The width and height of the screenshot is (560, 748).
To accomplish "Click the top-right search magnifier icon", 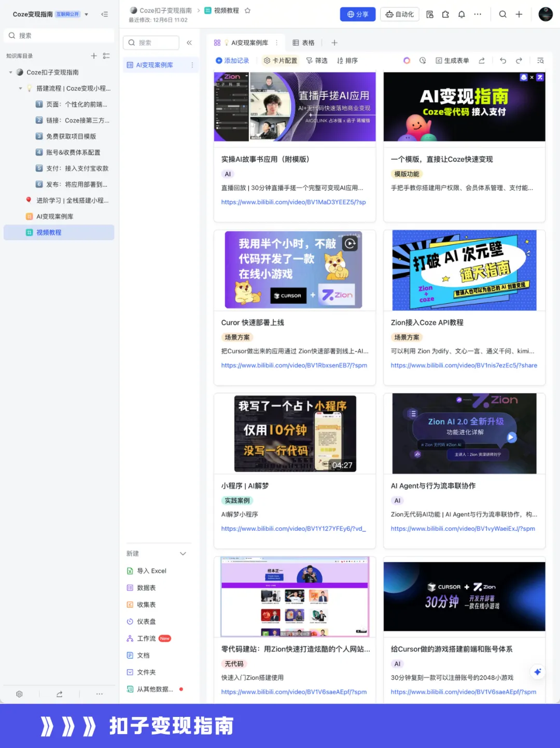I will tap(503, 15).
